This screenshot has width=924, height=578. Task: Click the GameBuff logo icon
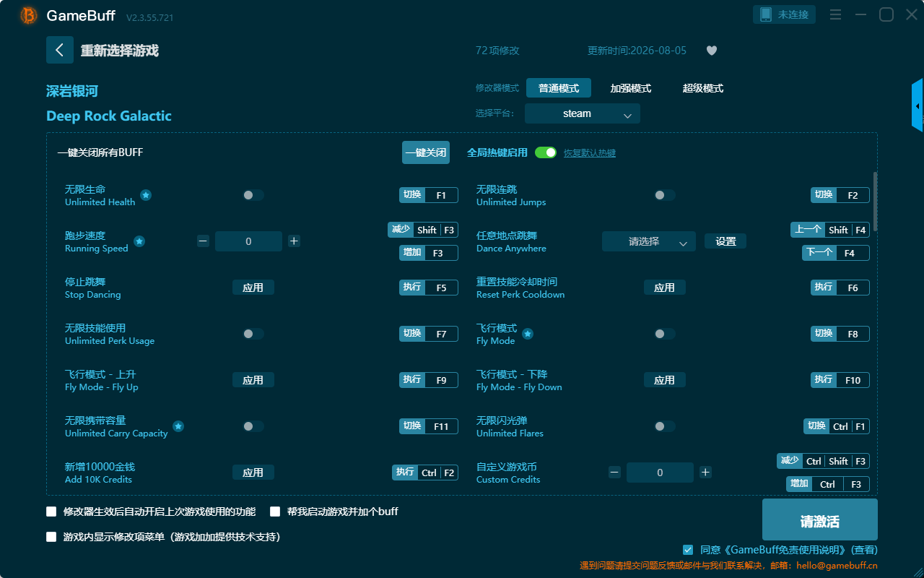tap(29, 15)
